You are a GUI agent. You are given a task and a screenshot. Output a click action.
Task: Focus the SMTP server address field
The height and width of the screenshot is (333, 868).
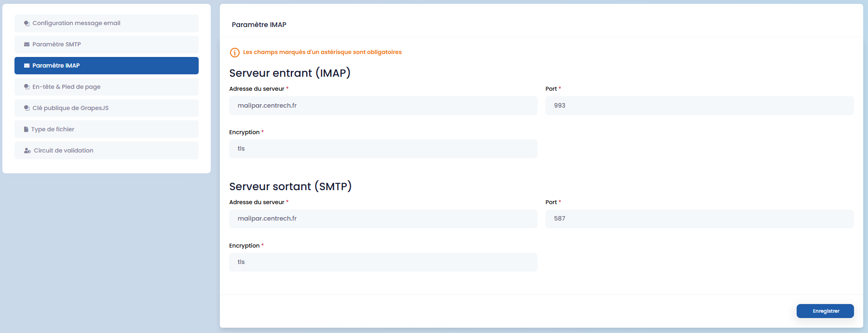click(x=383, y=219)
